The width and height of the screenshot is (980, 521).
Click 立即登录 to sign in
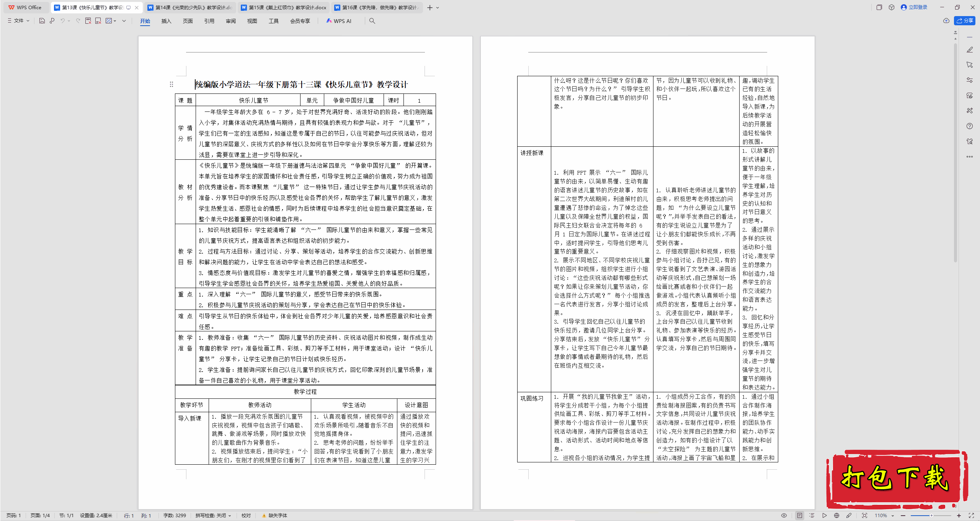(914, 7)
